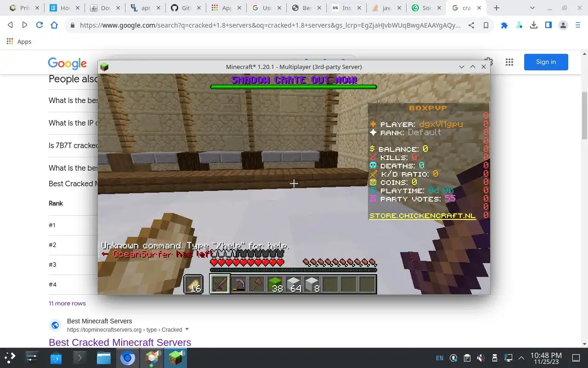Switch to the 'App' tab
The image size is (588, 368).
pos(226,8)
